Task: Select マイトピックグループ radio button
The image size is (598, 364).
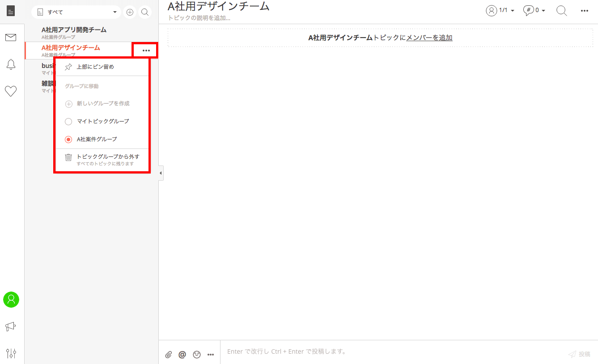Action: click(68, 121)
